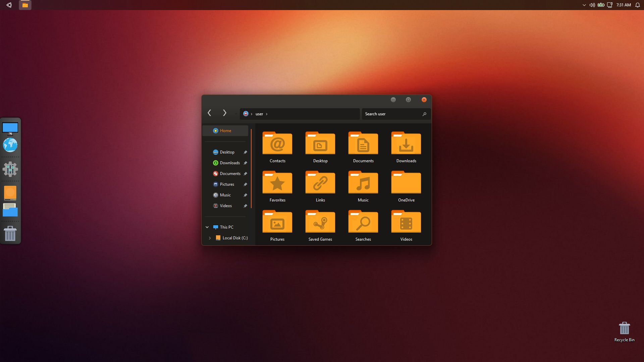
Task: Select Home in the navigation pane
Action: coord(225,131)
